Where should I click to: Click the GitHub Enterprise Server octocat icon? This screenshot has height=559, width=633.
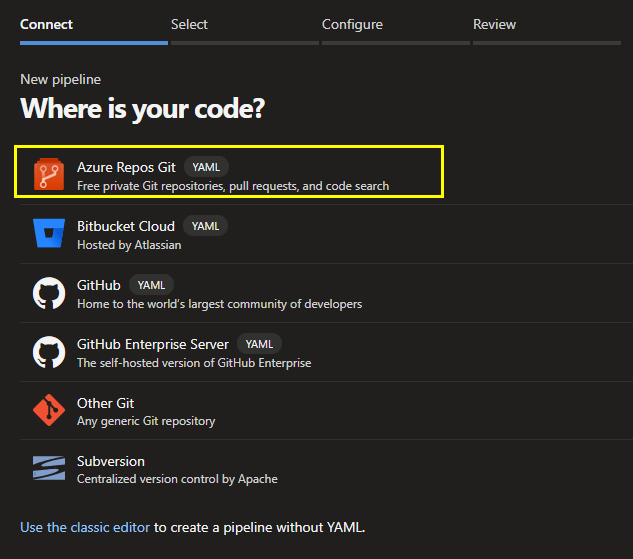pyautogui.click(x=49, y=352)
